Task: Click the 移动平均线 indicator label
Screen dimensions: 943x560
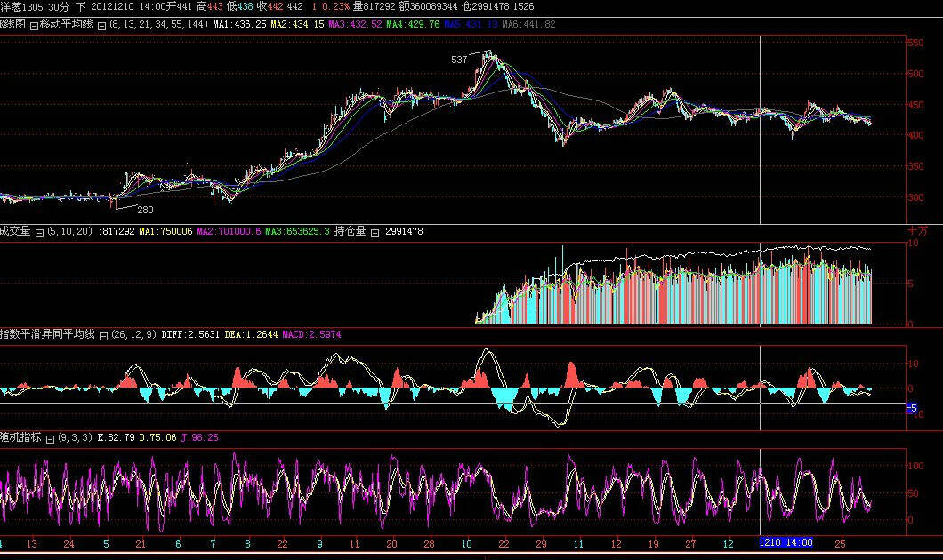Action: coord(66,24)
